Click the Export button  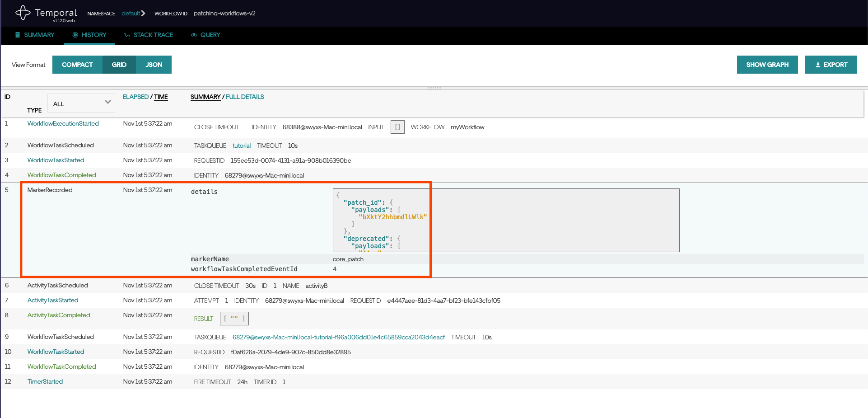point(831,65)
